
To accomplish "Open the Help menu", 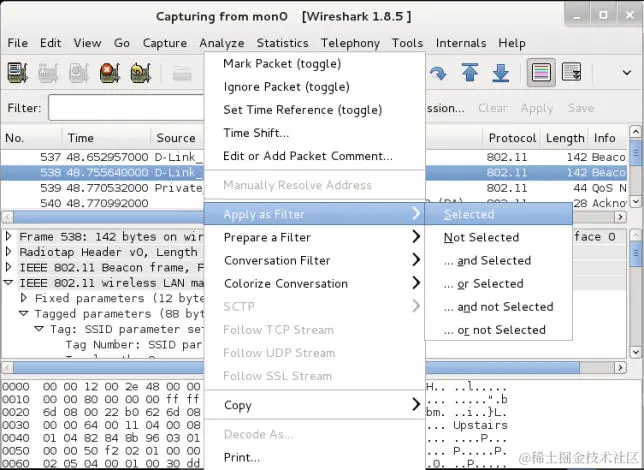I will [512, 43].
